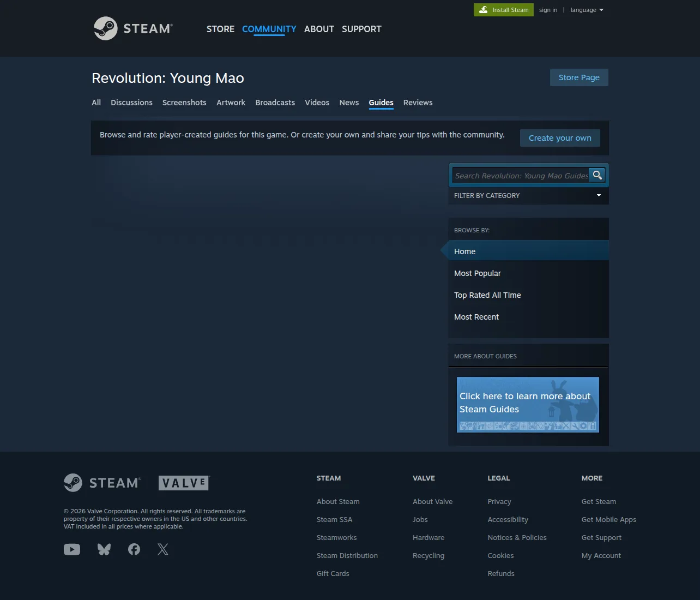Viewport: 700px width, 600px height.
Task: Open the My Account footer link
Action: (601, 555)
